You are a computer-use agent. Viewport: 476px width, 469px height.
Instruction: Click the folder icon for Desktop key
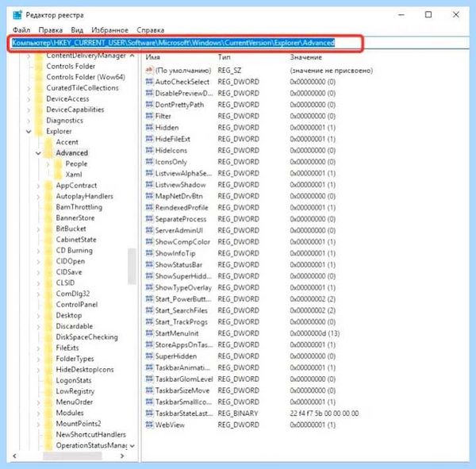[48, 315]
